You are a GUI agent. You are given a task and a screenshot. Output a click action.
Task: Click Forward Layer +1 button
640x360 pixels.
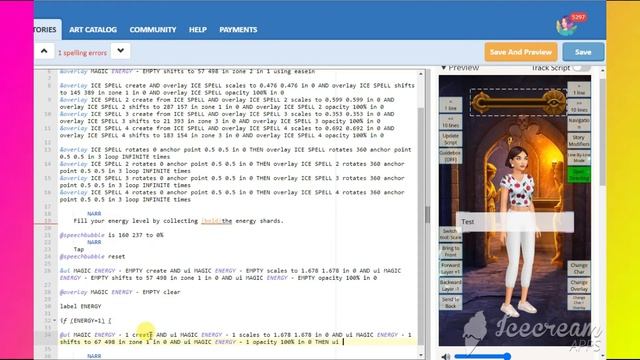[451, 269]
